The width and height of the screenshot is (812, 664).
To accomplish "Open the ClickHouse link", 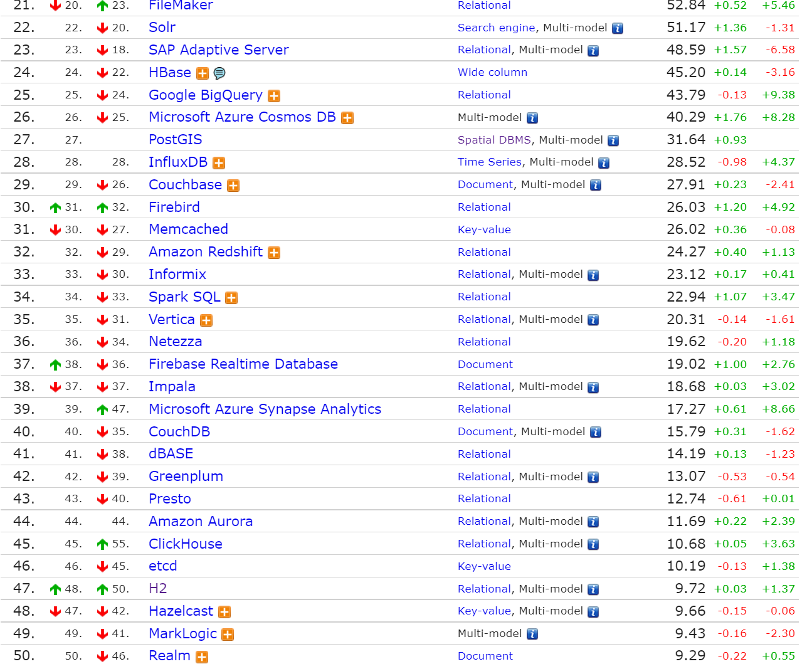I will [x=186, y=544].
